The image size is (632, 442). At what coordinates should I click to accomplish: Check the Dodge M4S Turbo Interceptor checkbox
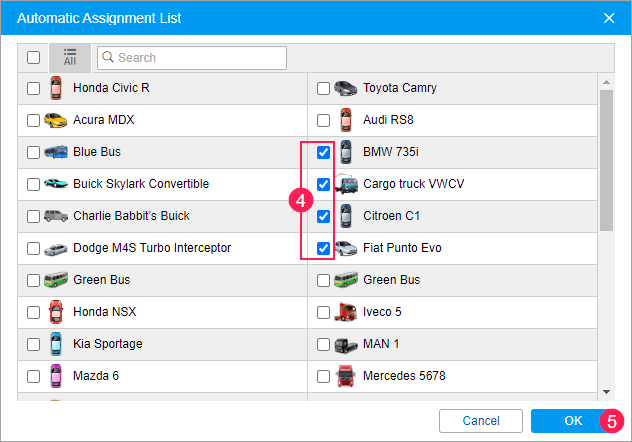[33, 248]
